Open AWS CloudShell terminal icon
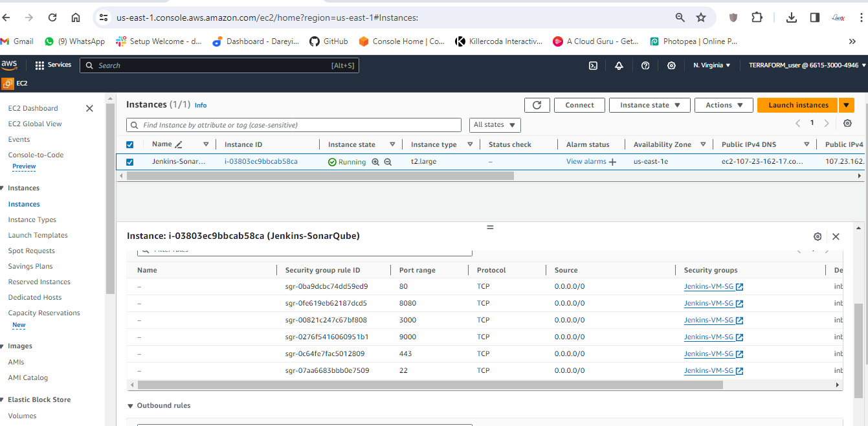The width and height of the screenshot is (868, 426). pos(592,65)
